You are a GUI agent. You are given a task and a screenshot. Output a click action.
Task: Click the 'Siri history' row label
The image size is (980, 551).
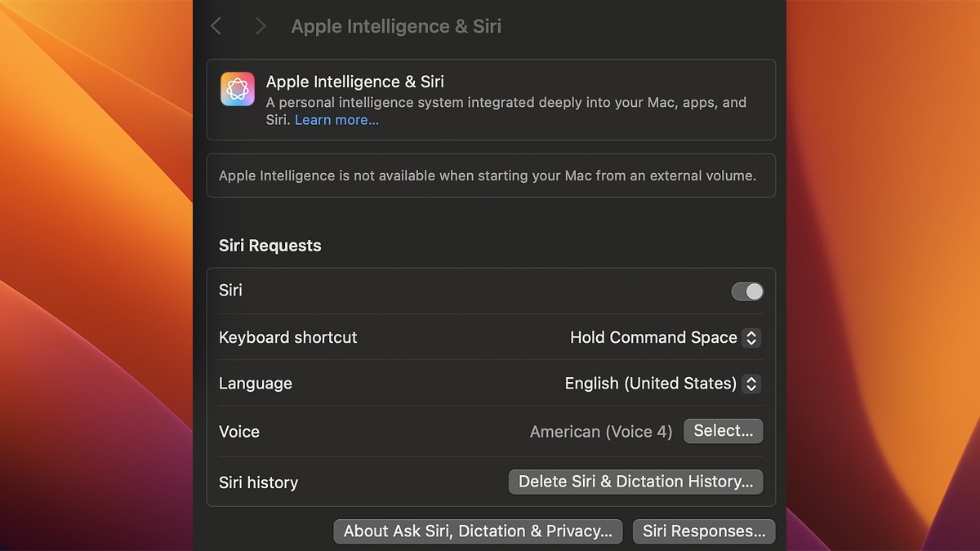point(258,482)
